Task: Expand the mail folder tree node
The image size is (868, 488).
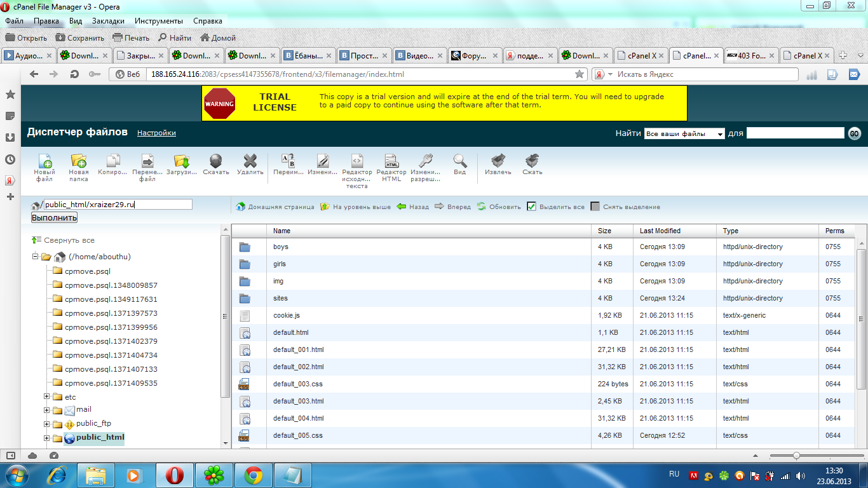Action: (x=47, y=410)
